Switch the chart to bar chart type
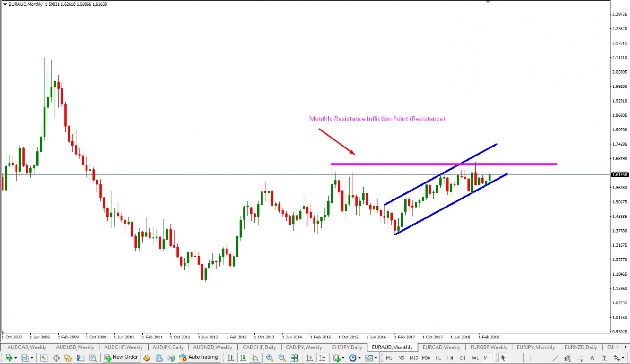Viewport: 630px width, 364px height. [230, 358]
